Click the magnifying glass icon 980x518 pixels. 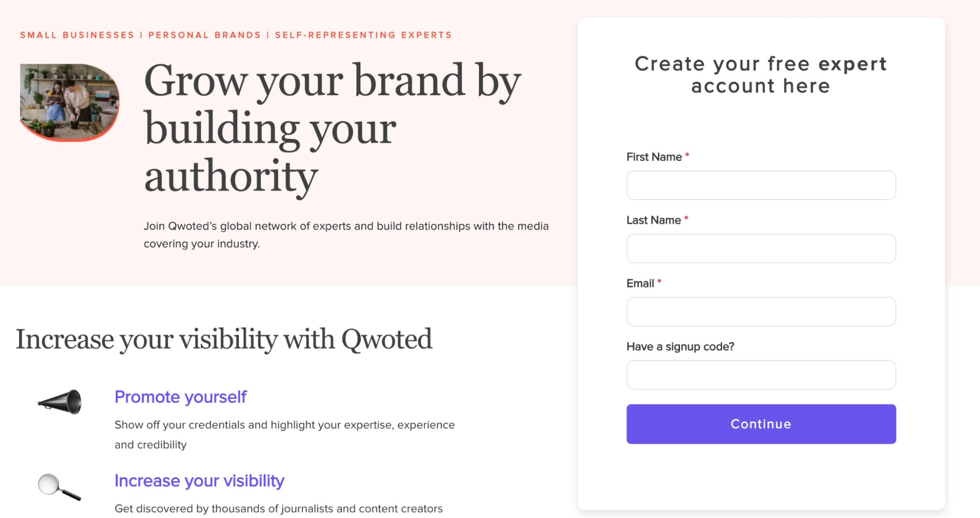pyautogui.click(x=59, y=487)
